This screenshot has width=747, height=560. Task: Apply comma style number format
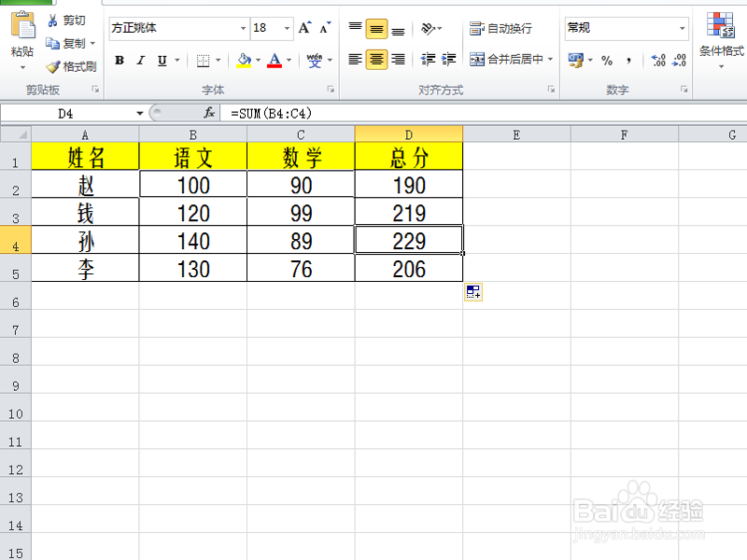click(x=629, y=61)
